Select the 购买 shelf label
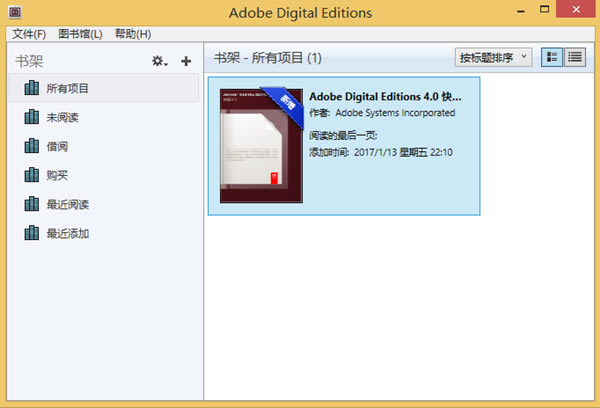 point(57,175)
